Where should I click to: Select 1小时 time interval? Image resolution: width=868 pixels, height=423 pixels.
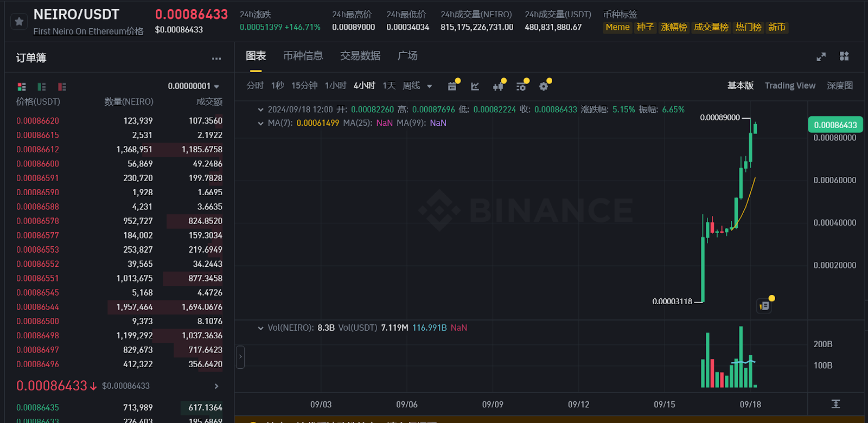click(x=335, y=86)
